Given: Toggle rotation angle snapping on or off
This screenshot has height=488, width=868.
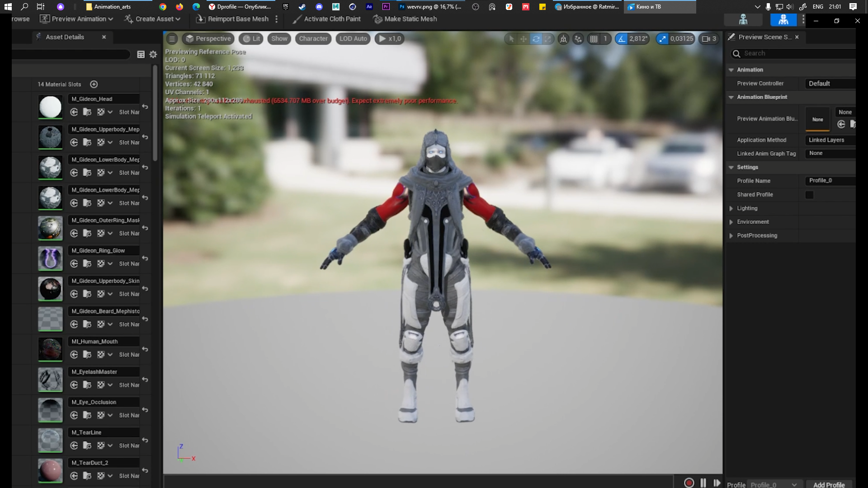Looking at the screenshot, I should pos(622,39).
